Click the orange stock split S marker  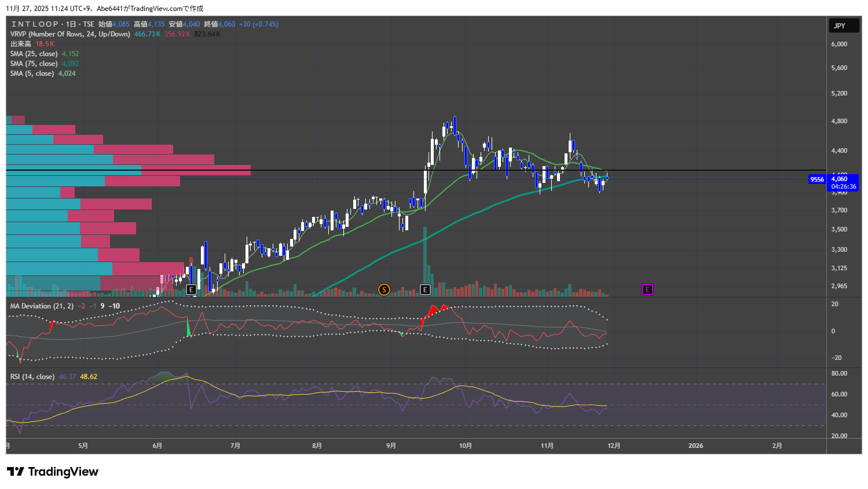(x=383, y=289)
